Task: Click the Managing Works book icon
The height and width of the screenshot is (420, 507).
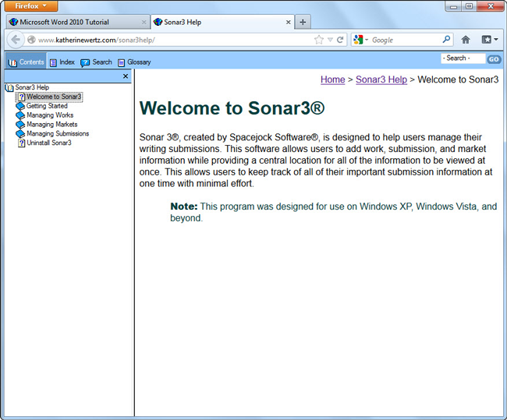Action: point(20,115)
